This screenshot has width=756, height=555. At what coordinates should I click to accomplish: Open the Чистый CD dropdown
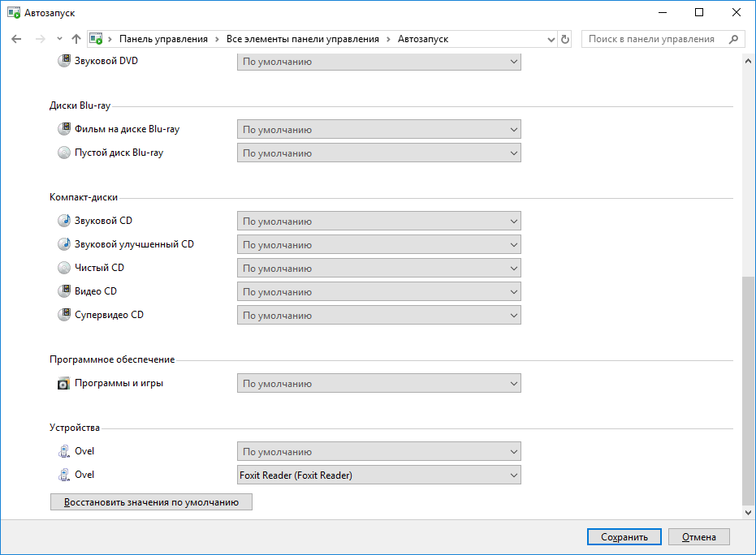[379, 269]
